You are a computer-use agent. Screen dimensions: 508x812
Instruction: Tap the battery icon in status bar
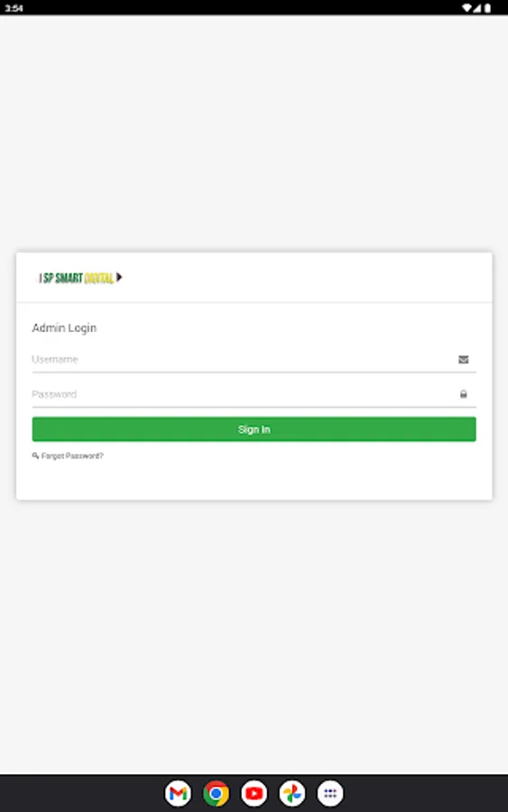tap(487, 8)
